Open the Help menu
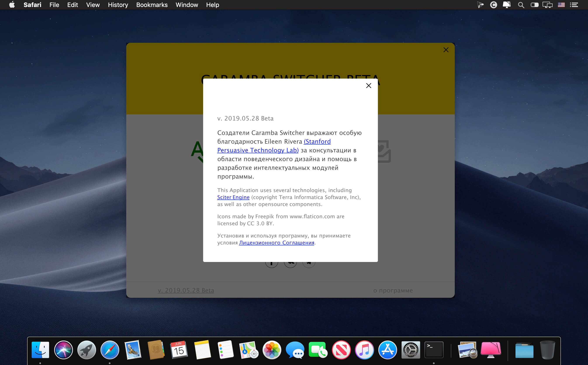588x365 pixels. coord(213,5)
